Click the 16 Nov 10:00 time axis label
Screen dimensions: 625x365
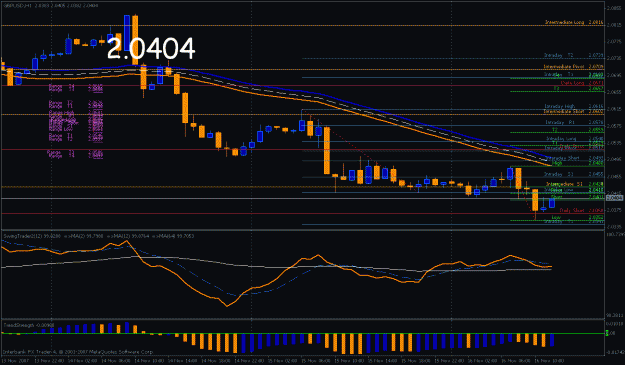point(549,361)
